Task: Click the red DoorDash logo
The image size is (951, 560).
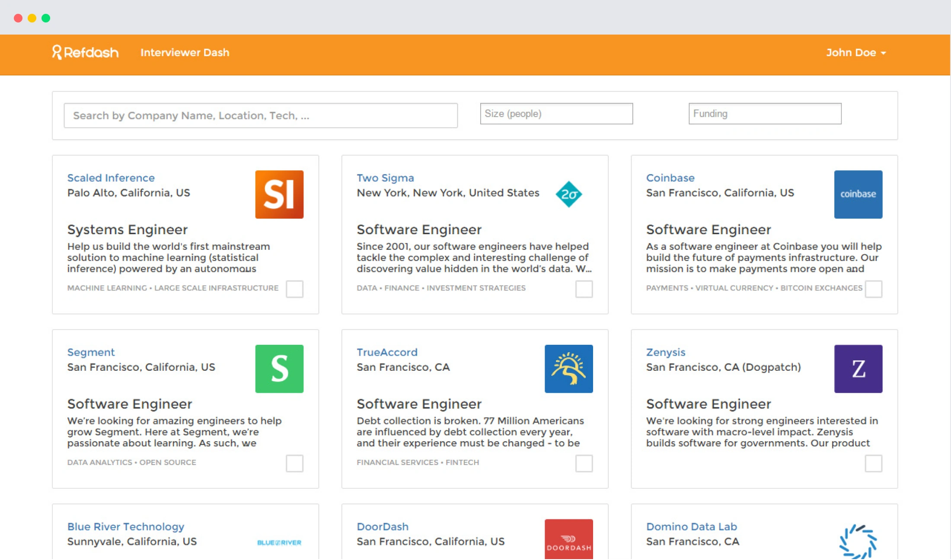Action: [x=569, y=539]
